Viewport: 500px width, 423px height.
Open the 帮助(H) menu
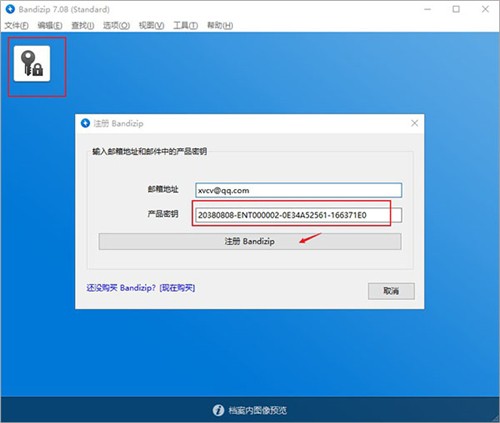point(220,25)
